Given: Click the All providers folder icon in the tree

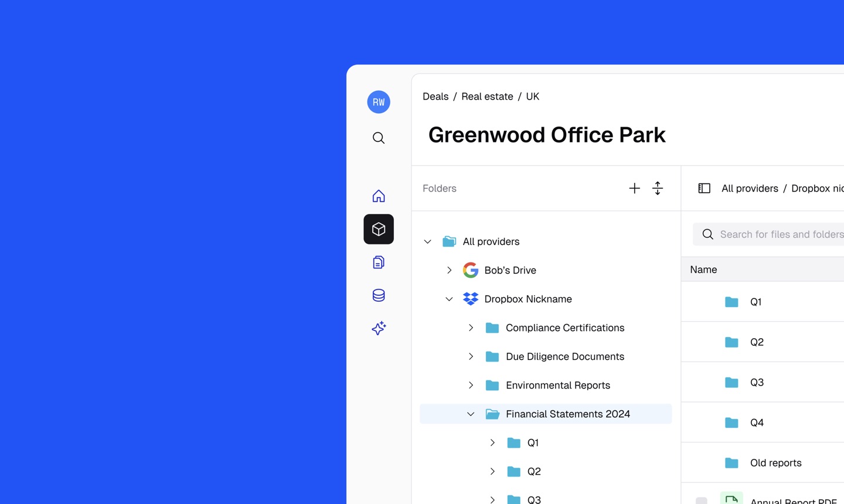Looking at the screenshot, I should click(449, 241).
